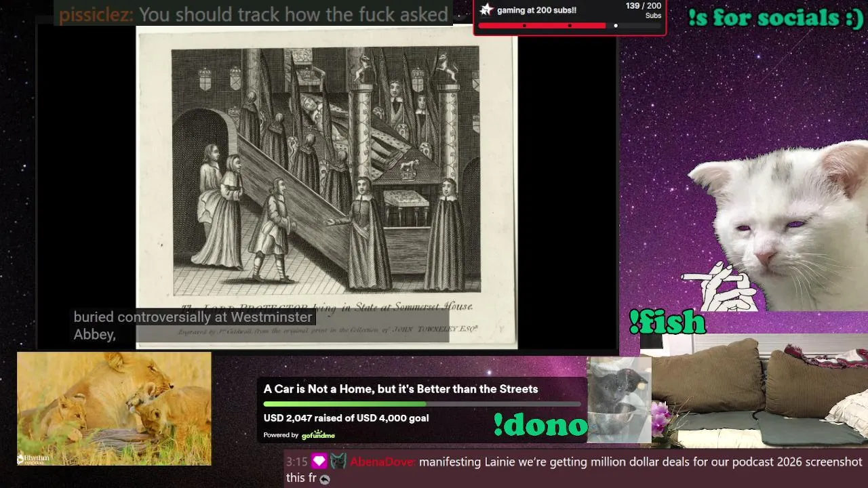Screen dimensions: 868x488
Task: Click the '139 / 200' subs counter
Action: [643, 6]
